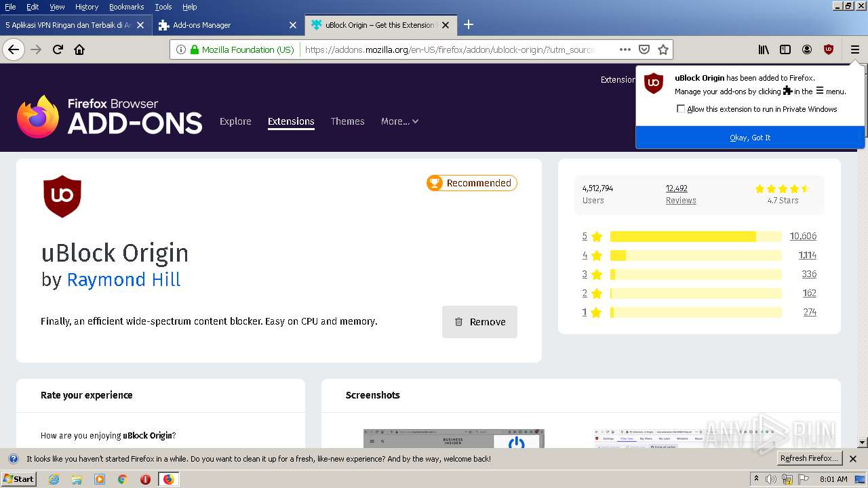The height and width of the screenshot is (488, 868).
Task: Open the first extension screenshot thumbnail
Action: tap(454, 439)
